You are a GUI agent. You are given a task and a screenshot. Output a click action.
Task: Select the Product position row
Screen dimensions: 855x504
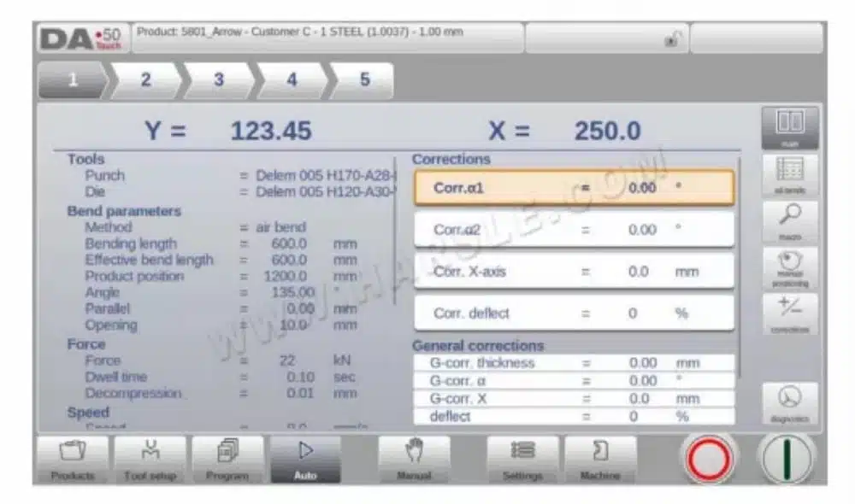point(221,276)
